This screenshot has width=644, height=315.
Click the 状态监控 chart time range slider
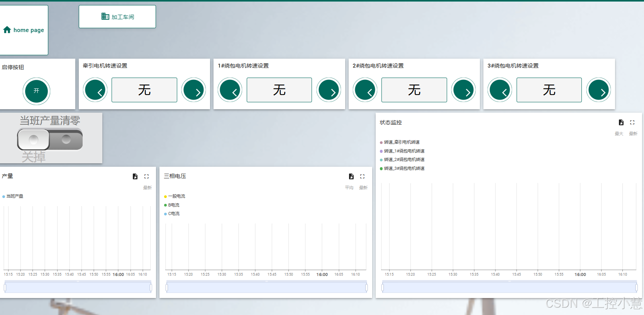click(510, 287)
